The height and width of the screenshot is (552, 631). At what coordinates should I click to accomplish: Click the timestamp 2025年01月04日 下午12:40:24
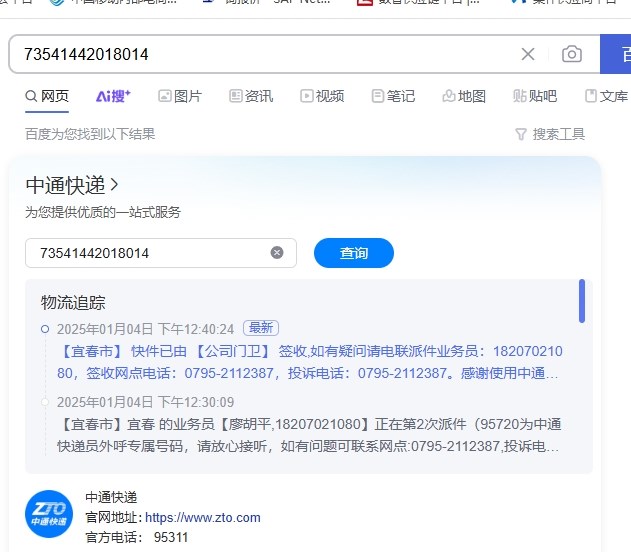(145, 329)
